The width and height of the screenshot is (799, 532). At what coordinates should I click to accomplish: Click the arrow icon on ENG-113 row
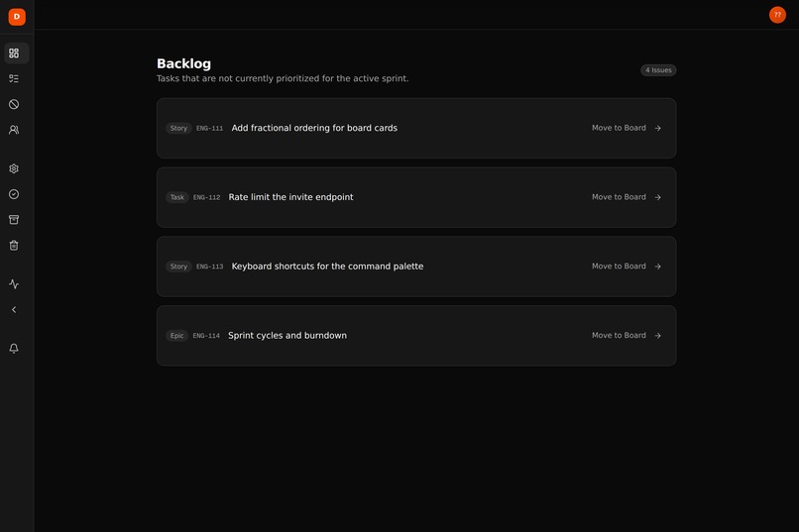(x=658, y=266)
